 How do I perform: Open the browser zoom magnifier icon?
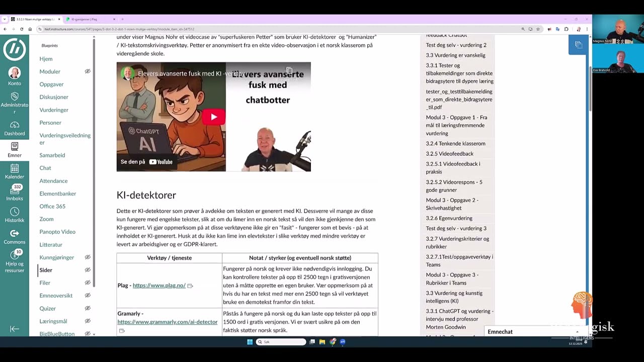click(x=523, y=29)
